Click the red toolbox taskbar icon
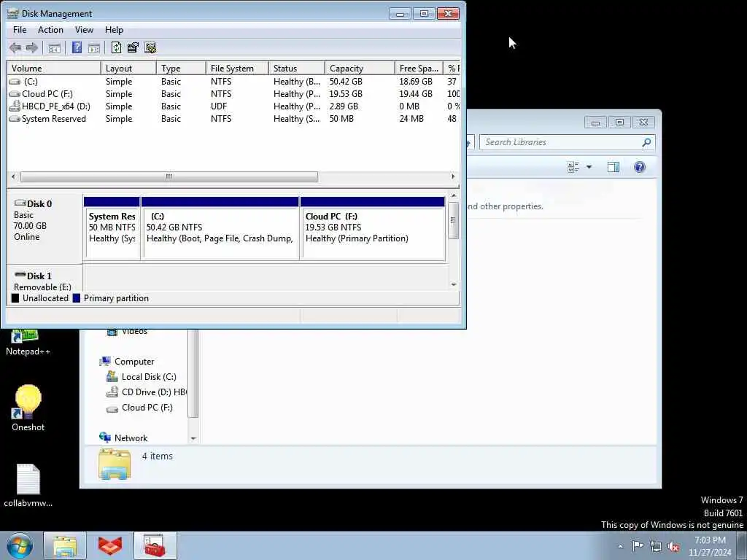 [x=155, y=545]
